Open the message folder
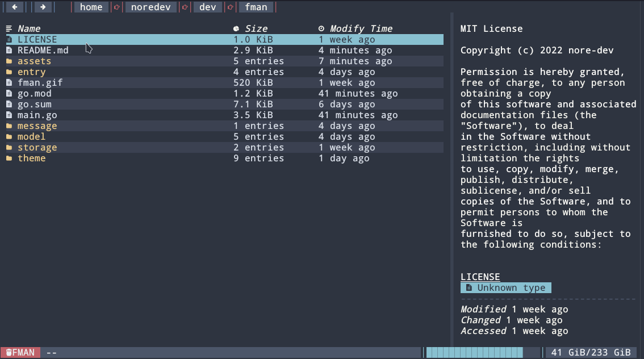Screen dimensions: 644x359 (x=37, y=126)
